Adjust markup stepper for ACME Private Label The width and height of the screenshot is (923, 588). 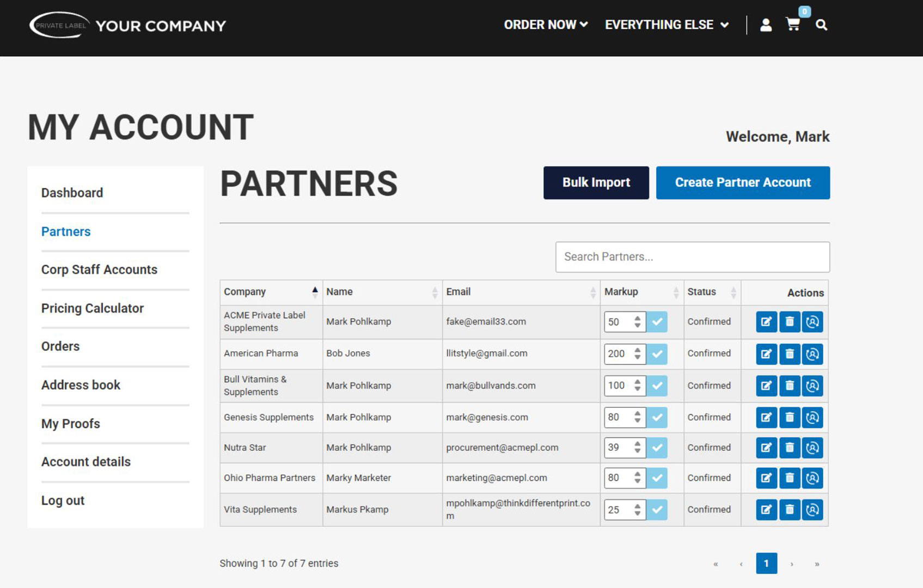point(637,322)
